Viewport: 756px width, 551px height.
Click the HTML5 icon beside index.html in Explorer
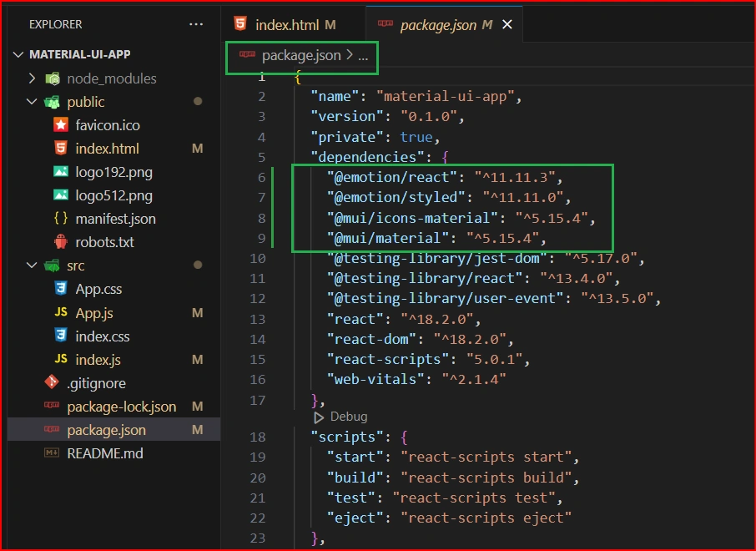61,148
